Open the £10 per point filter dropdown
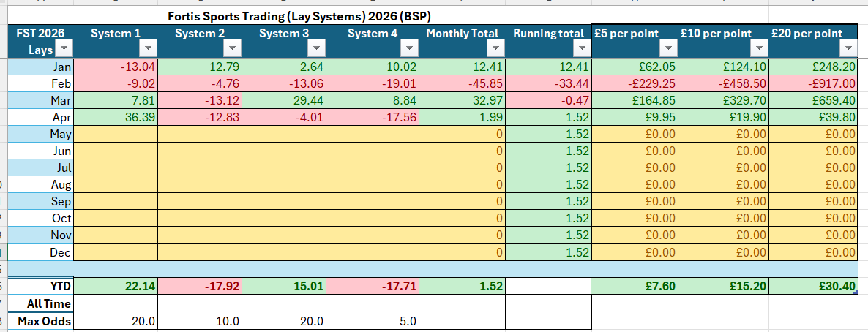Image resolution: width=868 pixels, height=332 pixels. (x=759, y=49)
